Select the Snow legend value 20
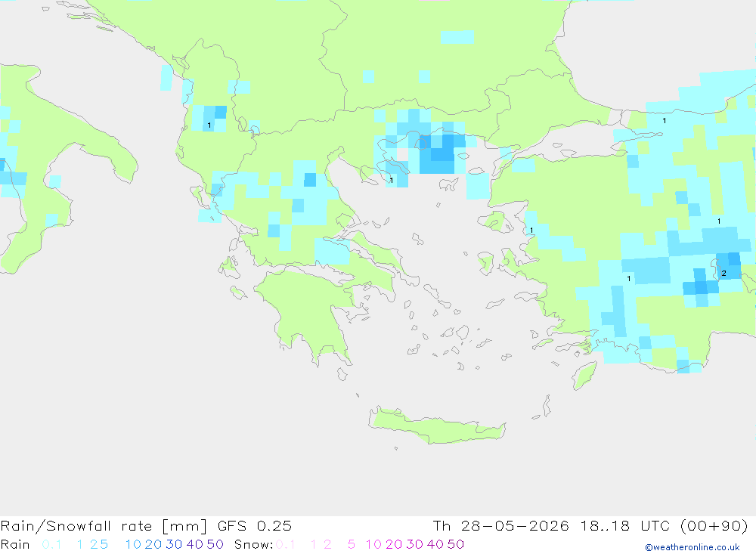Screen dimensions: 756x554 (394, 544)
